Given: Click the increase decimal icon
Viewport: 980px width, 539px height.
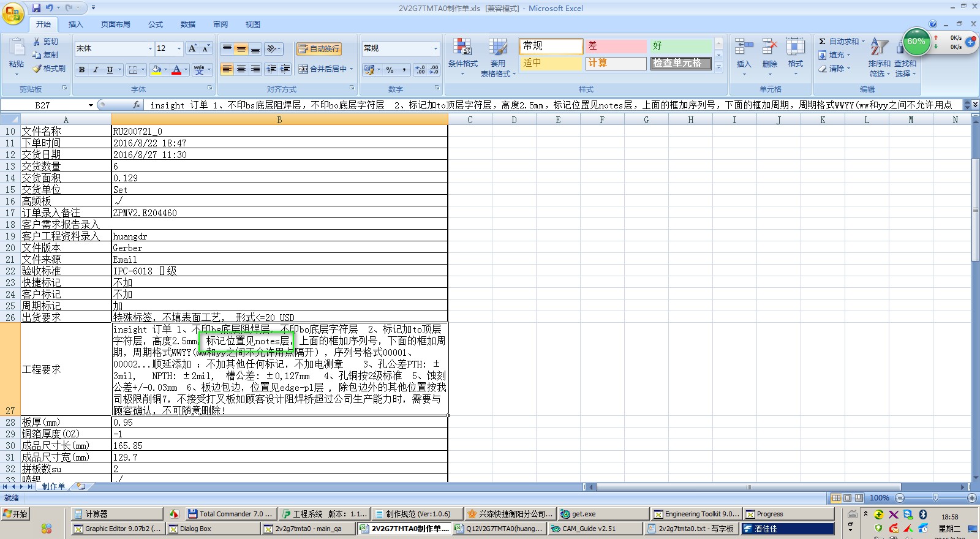Looking at the screenshot, I should [x=420, y=70].
